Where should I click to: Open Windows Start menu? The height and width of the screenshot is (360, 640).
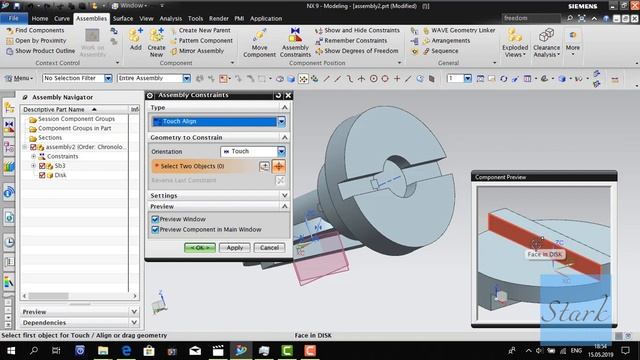pos(11,351)
